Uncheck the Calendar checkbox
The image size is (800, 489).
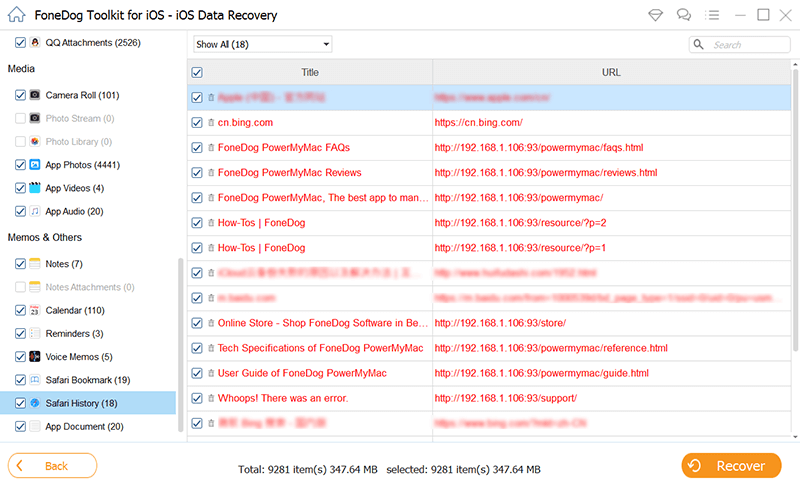pyautogui.click(x=20, y=310)
